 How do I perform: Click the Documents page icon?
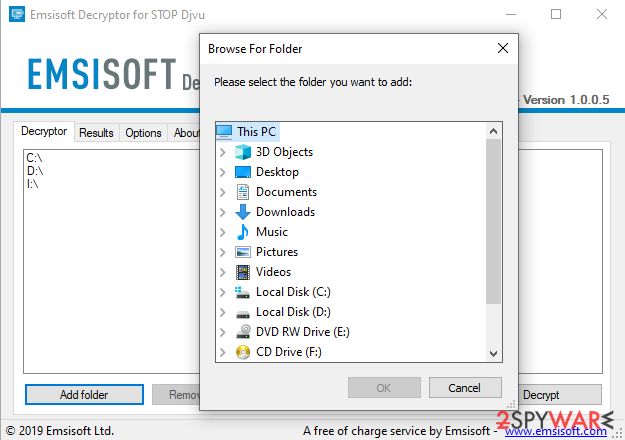coord(243,192)
